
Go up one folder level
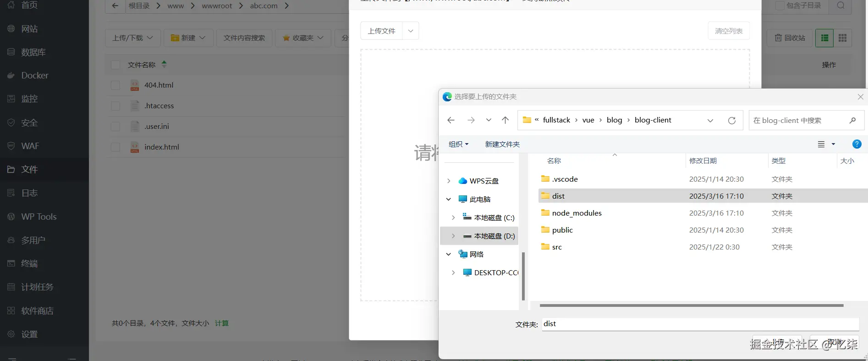(x=505, y=120)
